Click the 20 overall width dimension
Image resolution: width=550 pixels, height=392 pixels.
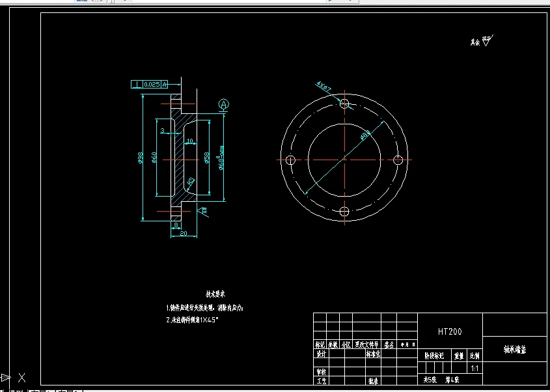(x=184, y=233)
